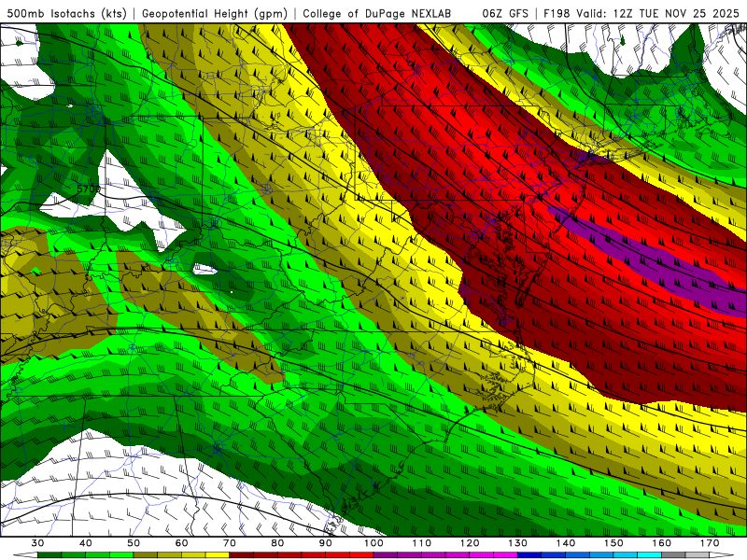Click the 40 label on the color scale
Screen dimensions: 747x560
[86, 543]
